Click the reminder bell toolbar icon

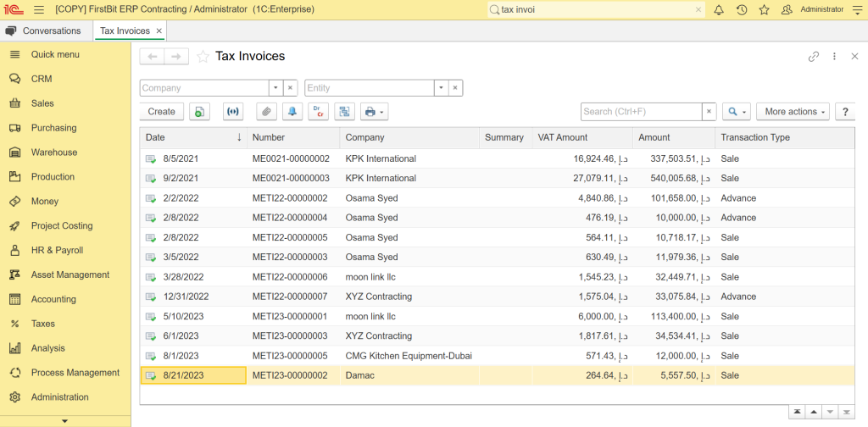292,112
